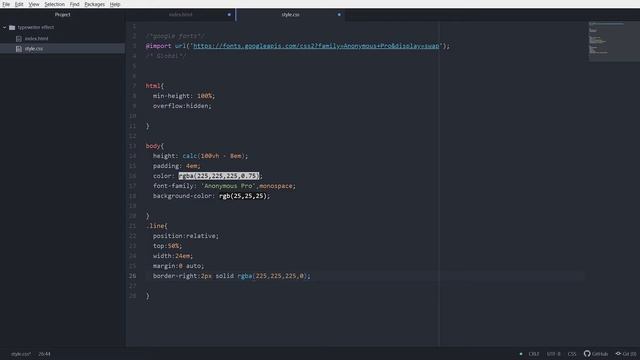The height and width of the screenshot is (360, 640).
Task: Open the GitHub panel from status bar
Action: pyautogui.click(x=596, y=354)
